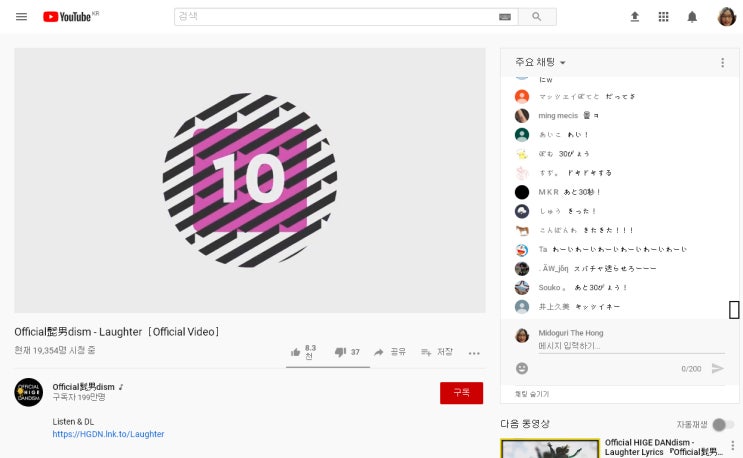The width and height of the screenshot is (743, 458).
Task: Open Official髭男dism channel name
Action: coord(83,387)
